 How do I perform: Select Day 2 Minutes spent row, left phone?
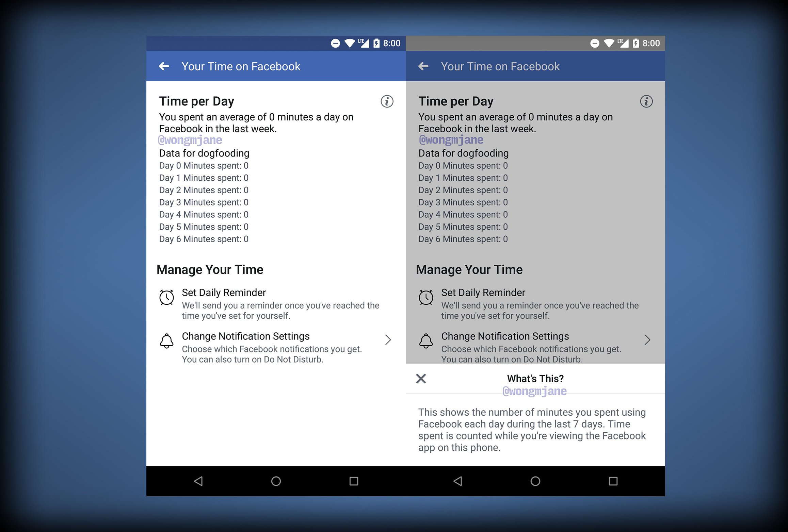(x=204, y=190)
